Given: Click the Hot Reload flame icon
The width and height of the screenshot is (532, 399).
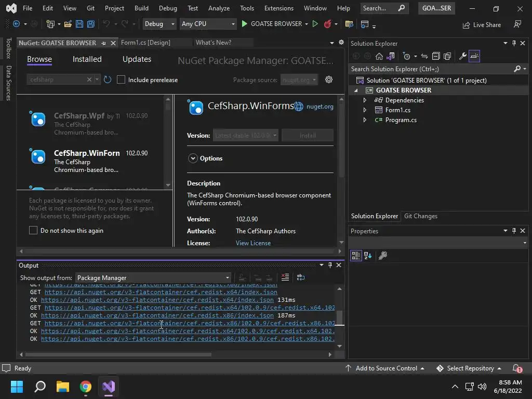Looking at the screenshot, I should (327, 24).
